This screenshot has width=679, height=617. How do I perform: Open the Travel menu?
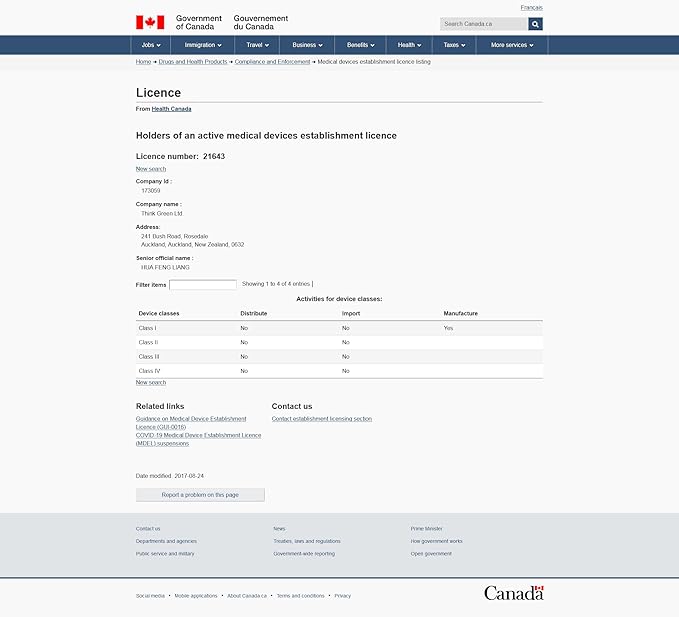click(x=259, y=45)
